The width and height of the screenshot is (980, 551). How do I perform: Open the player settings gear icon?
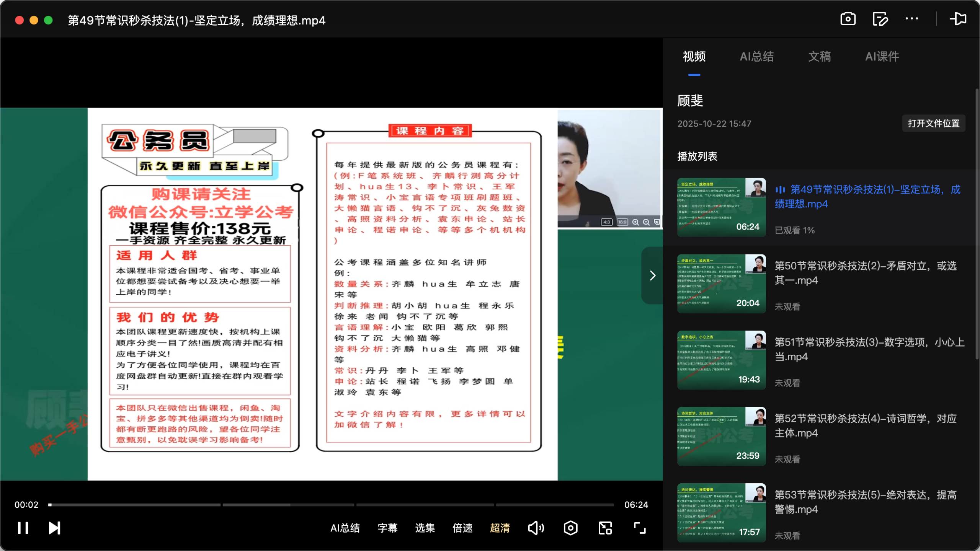(x=570, y=528)
